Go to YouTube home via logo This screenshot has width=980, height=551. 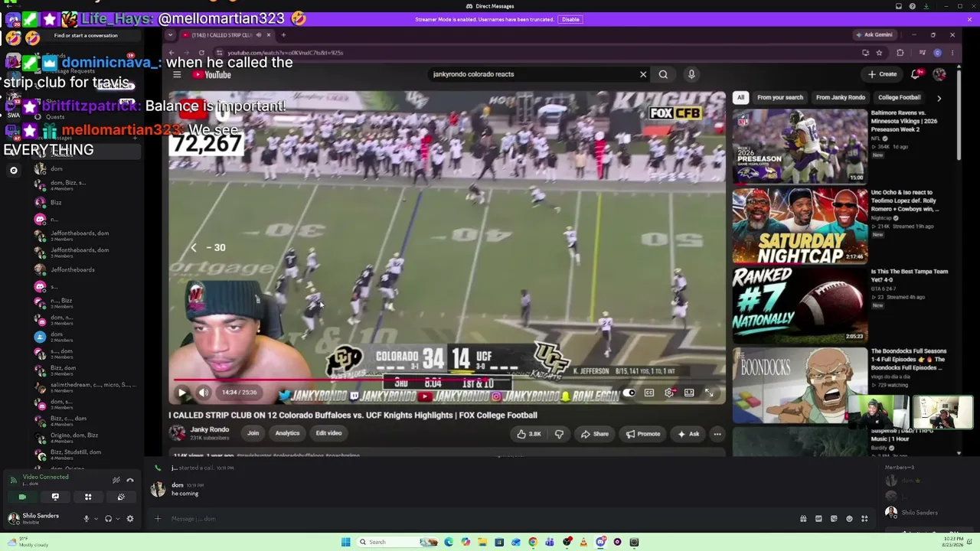[x=212, y=74]
